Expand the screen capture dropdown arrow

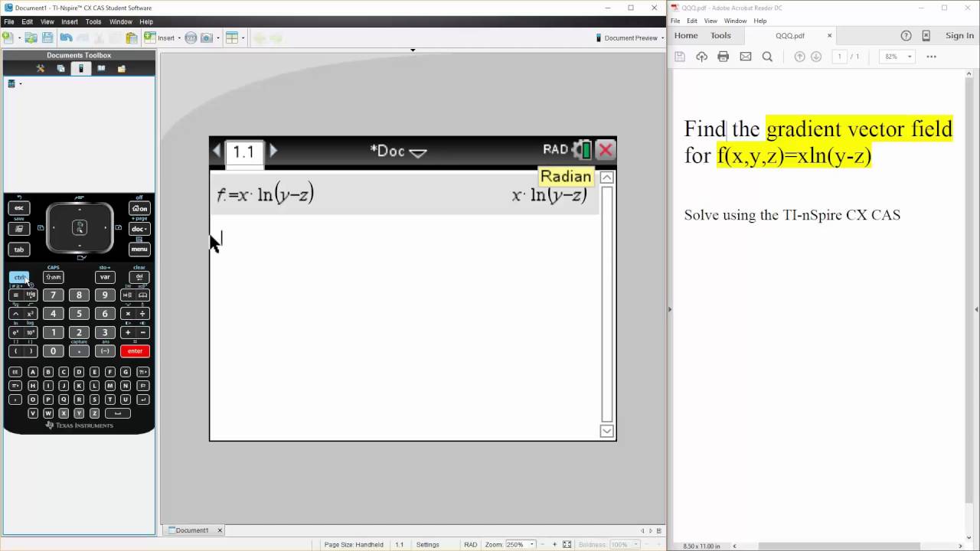218,37
